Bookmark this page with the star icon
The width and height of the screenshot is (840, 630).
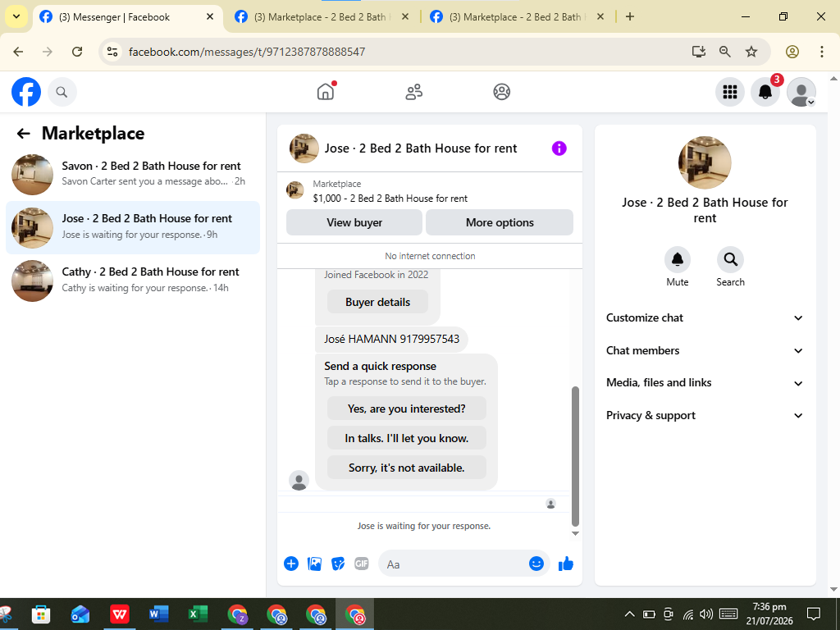tap(751, 52)
